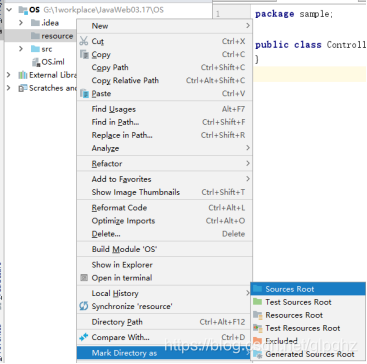Screen dimensions: 367x364
Task: Choose Delete... from context menu
Action: 165,234
